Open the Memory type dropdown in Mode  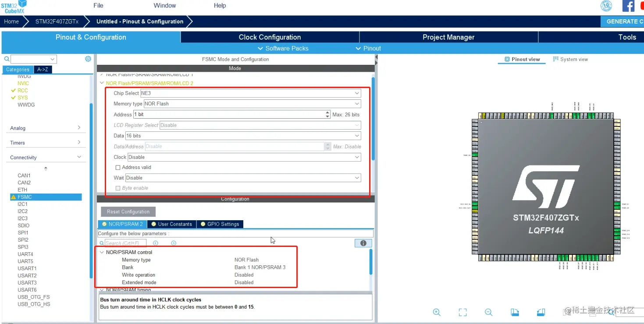pyautogui.click(x=253, y=104)
